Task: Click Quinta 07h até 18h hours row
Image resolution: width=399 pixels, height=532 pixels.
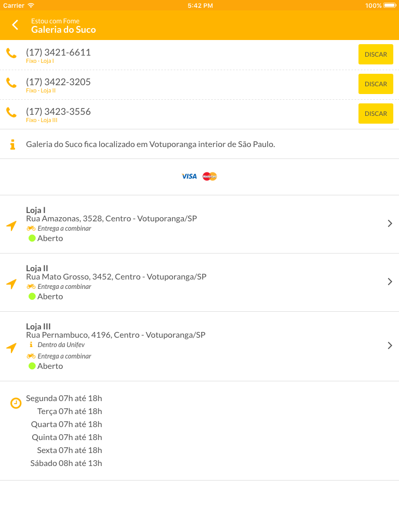Action: click(x=67, y=437)
